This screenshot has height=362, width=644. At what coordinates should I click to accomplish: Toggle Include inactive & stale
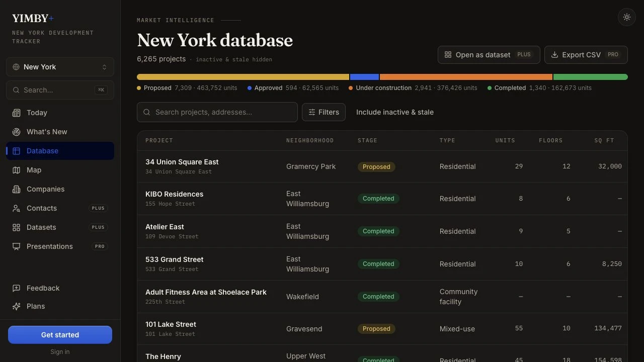click(x=395, y=112)
